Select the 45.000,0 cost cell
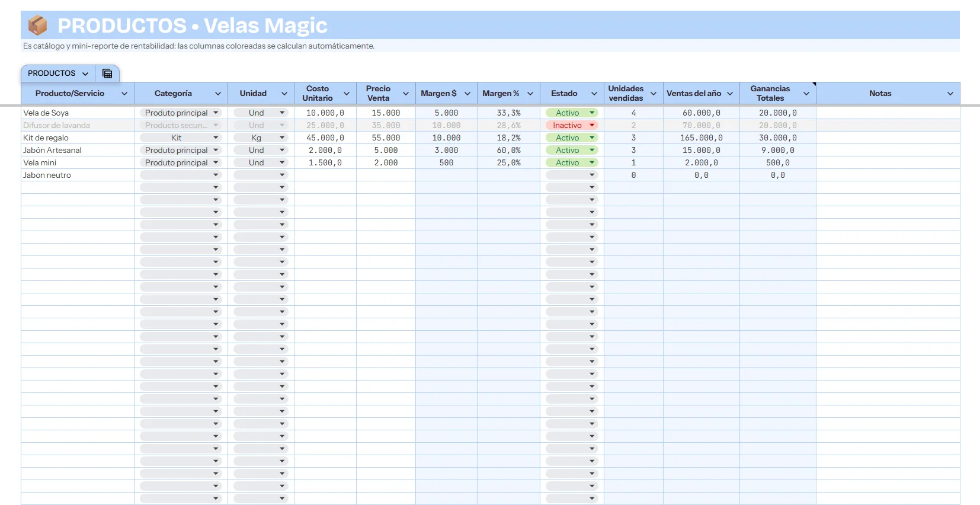The height and width of the screenshot is (505, 980). 325,138
